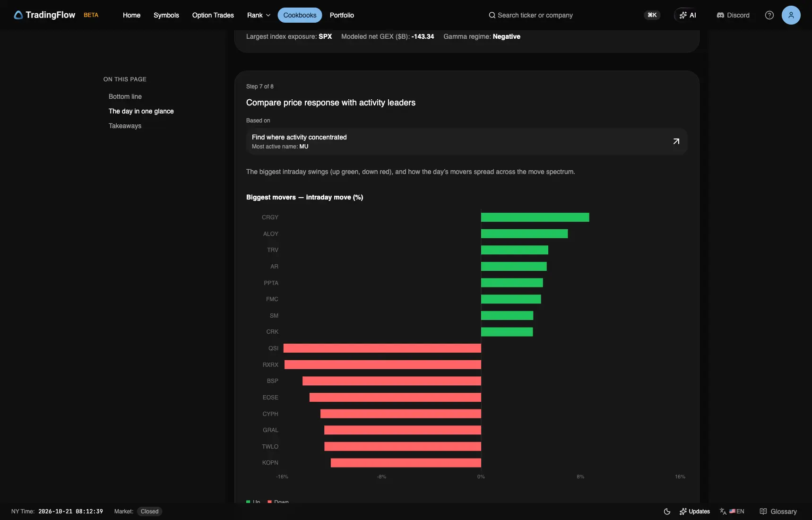
Task: Open the Updates sparkle icon
Action: coord(683,511)
